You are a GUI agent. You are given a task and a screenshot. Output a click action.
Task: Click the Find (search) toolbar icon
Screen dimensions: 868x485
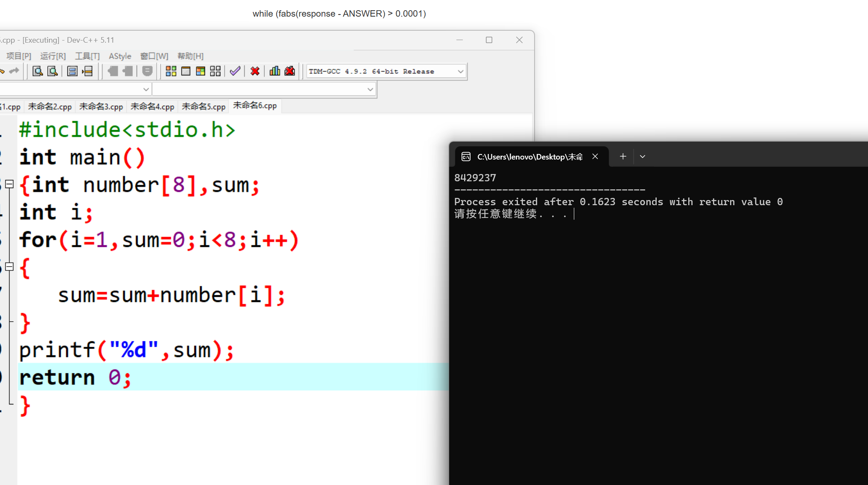pos(38,71)
